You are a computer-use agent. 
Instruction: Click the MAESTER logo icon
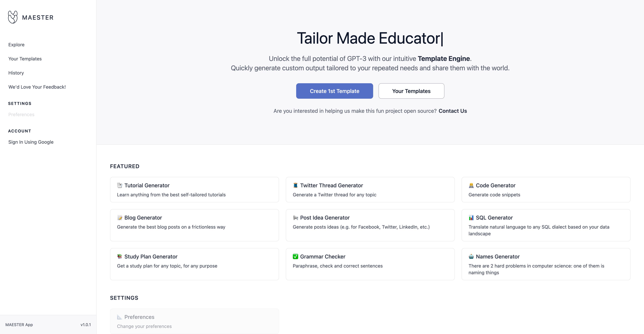tap(13, 17)
